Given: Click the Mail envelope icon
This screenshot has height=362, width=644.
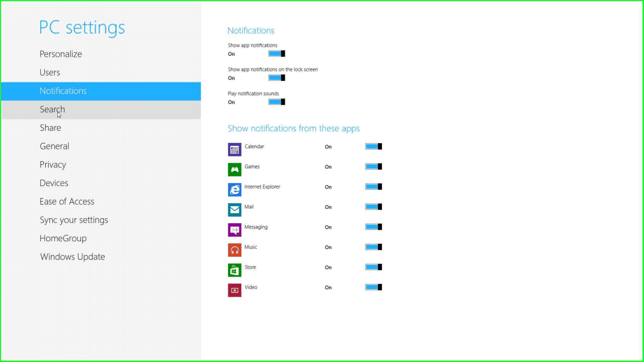Looking at the screenshot, I should (x=234, y=210).
